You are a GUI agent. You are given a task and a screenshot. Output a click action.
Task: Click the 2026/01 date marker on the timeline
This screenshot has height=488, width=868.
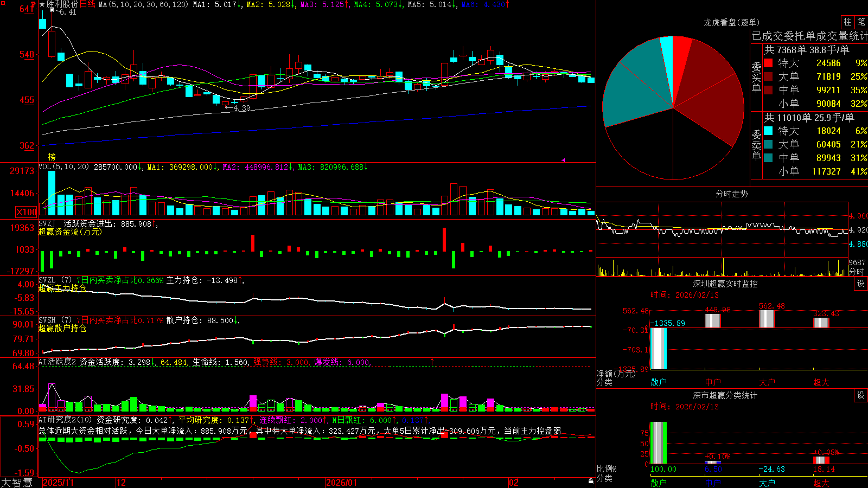coord(341,483)
